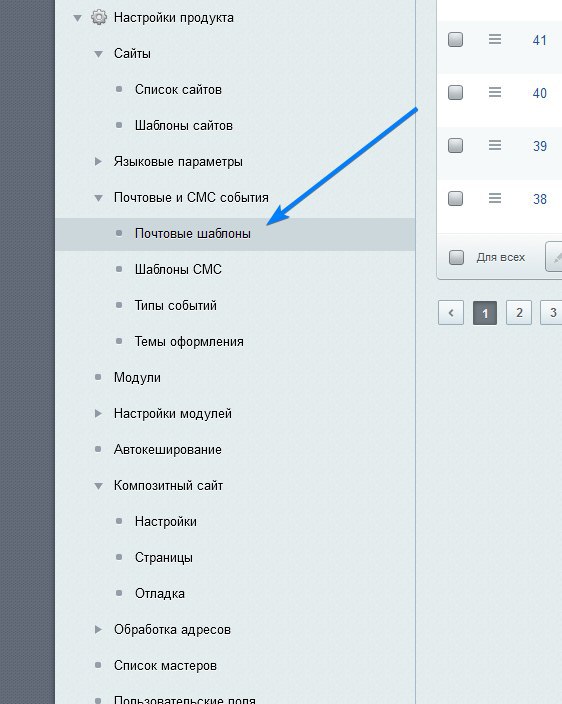Enable the Для всех checkbox
Screen dimensions: 562x704
456,257
